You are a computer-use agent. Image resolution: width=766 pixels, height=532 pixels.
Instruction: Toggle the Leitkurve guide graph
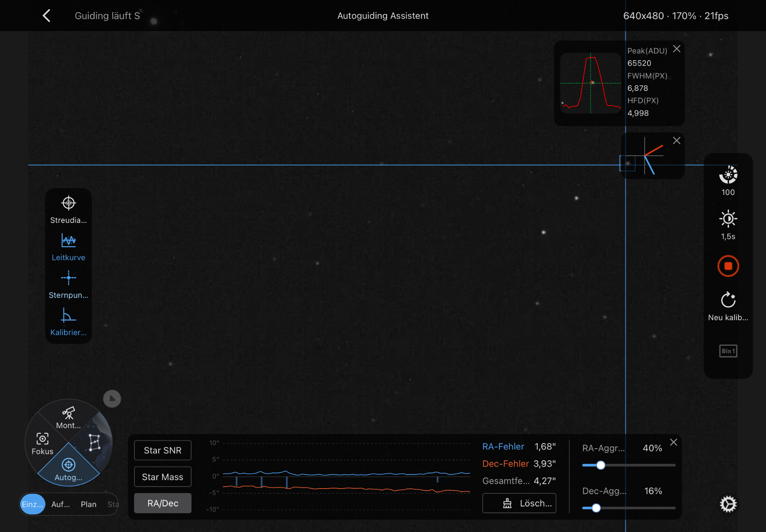(x=69, y=247)
